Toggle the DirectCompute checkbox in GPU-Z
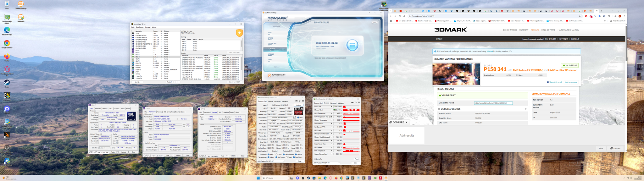The width and height of the screenshot is (644, 181). pyautogui.click(x=284, y=154)
